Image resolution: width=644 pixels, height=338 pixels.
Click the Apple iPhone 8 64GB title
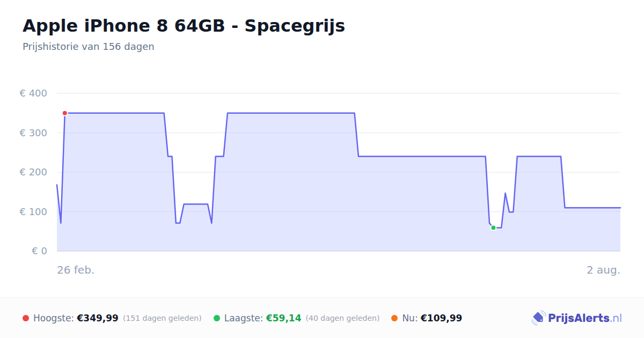coord(184,26)
